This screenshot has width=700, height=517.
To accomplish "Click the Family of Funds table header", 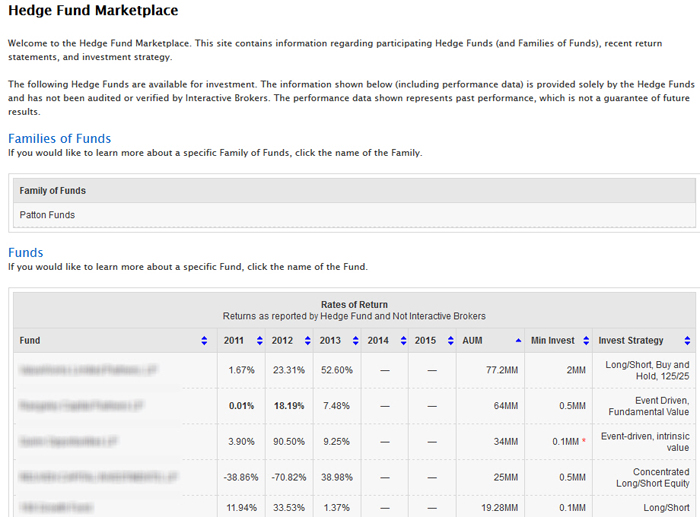I will [x=53, y=191].
